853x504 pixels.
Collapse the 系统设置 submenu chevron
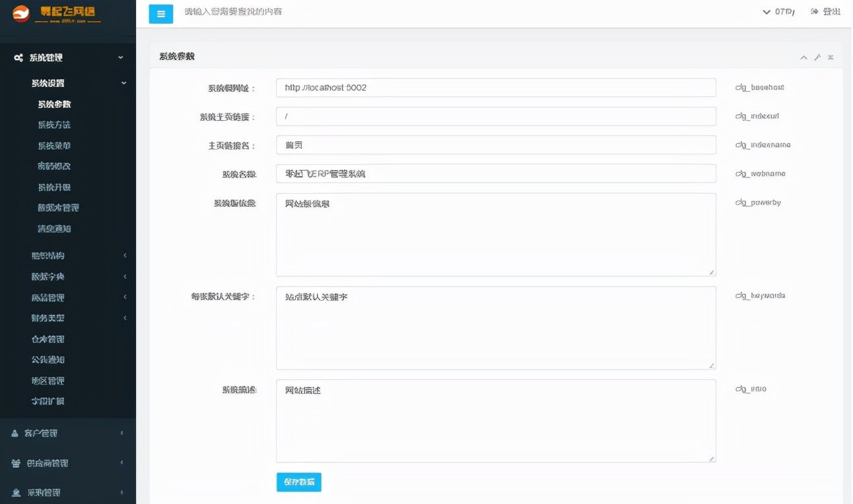pyautogui.click(x=123, y=83)
